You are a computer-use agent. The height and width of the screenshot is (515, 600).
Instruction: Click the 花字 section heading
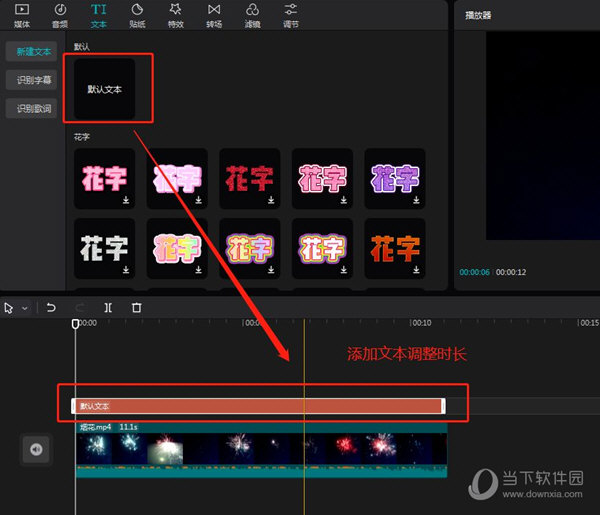click(82, 137)
